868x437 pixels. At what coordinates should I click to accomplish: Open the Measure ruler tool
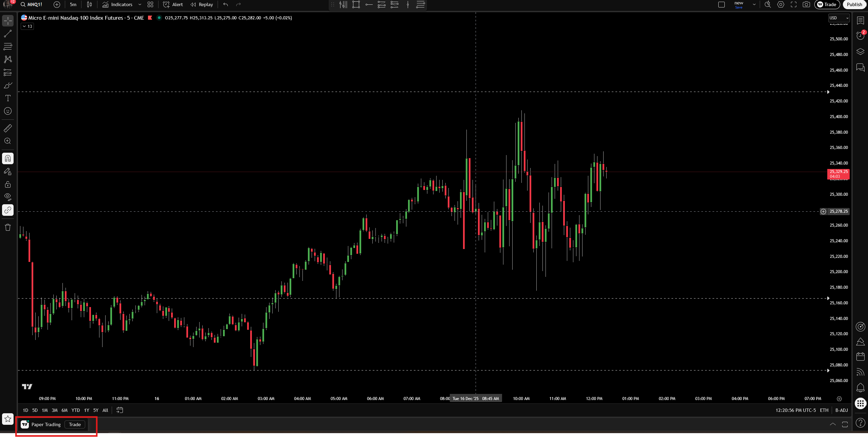point(7,128)
